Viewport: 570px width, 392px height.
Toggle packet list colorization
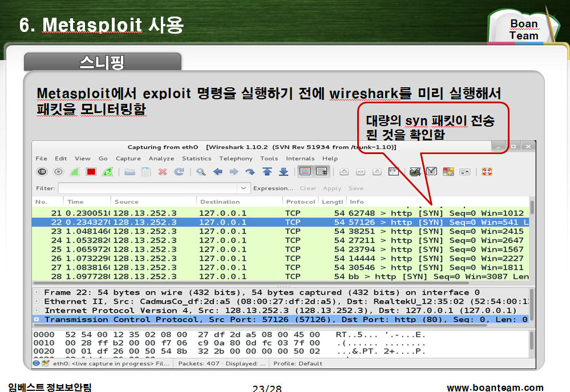click(305, 171)
